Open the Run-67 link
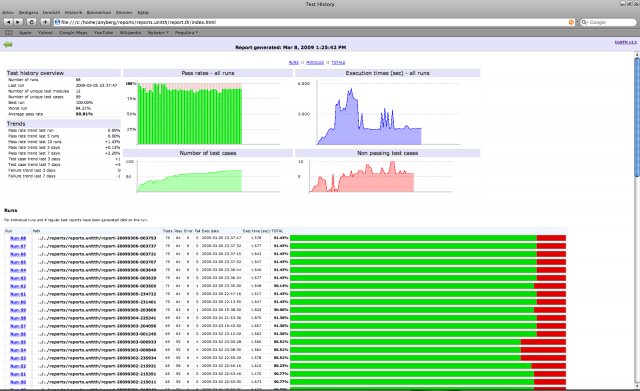 pos(18,246)
